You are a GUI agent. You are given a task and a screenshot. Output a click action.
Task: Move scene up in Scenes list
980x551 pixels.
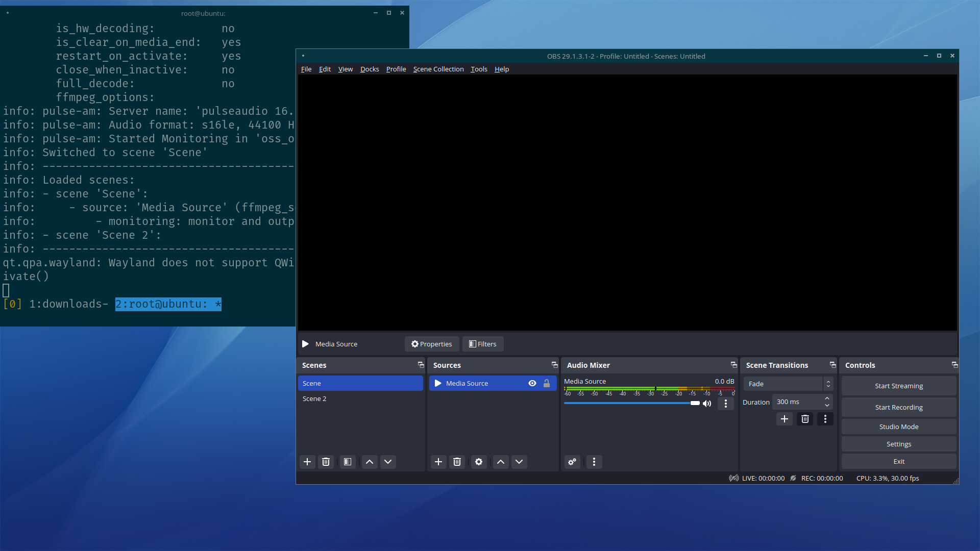click(370, 462)
